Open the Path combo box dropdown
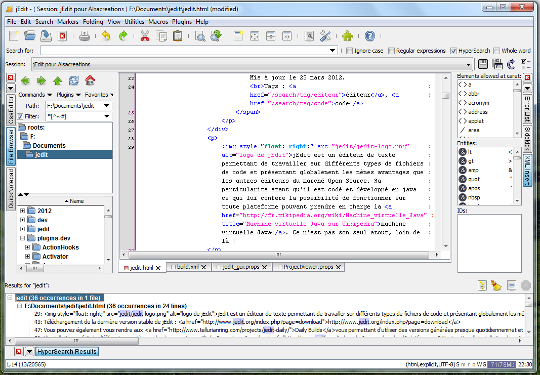Image resolution: width=540 pixels, height=375 pixels. pyautogui.click(x=107, y=106)
